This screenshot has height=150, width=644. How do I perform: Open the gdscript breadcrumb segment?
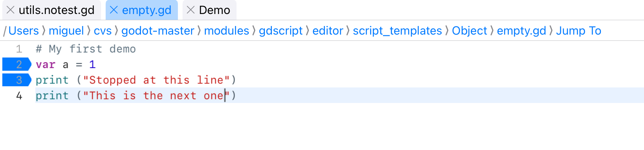(x=280, y=31)
